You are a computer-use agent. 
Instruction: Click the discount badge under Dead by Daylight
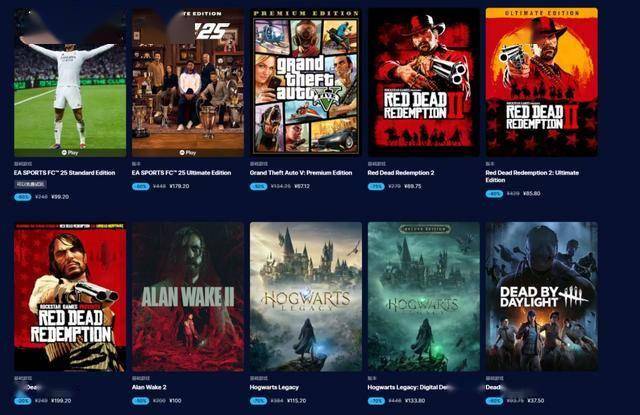[494, 401]
